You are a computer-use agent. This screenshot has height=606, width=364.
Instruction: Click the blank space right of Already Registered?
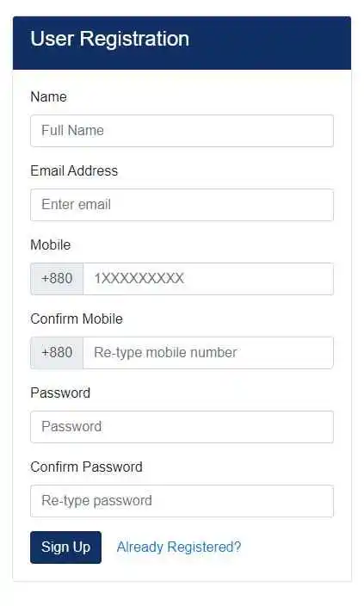[x=293, y=547]
